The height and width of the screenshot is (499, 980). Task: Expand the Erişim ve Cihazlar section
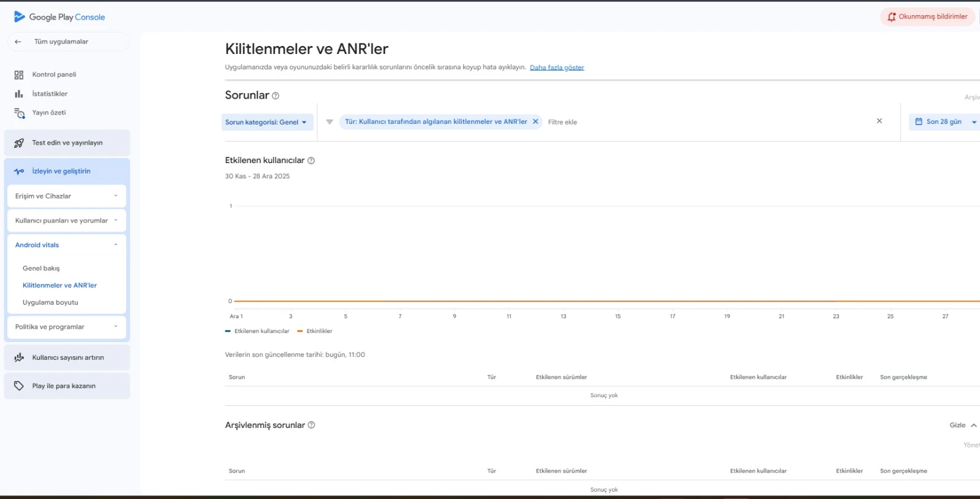click(x=67, y=196)
